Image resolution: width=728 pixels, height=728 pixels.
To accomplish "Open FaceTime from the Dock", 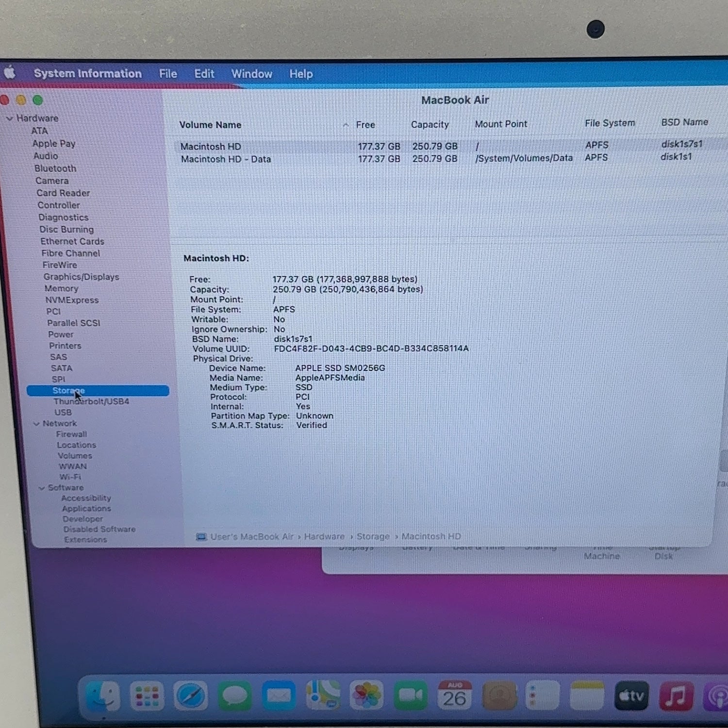I will tap(411, 695).
